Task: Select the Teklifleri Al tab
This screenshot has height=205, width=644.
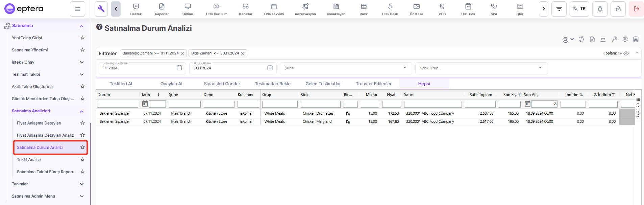Action: [x=121, y=84]
